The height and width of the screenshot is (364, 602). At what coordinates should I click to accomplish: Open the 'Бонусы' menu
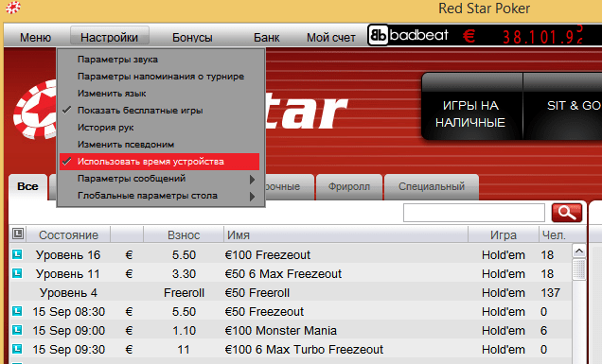pos(192,37)
